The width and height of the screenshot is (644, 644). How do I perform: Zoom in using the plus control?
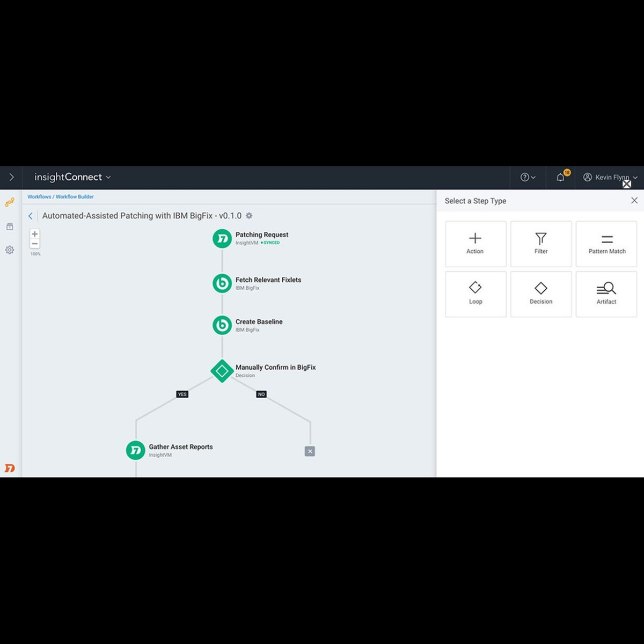[x=34, y=233]
